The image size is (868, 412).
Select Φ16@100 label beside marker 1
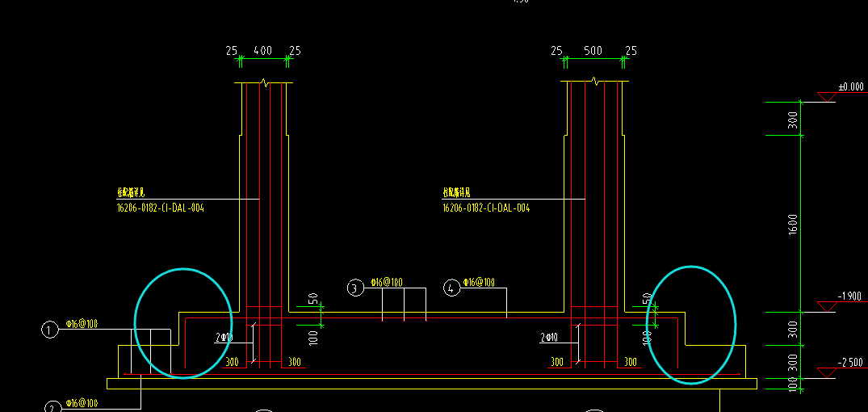tap(82, 324)
